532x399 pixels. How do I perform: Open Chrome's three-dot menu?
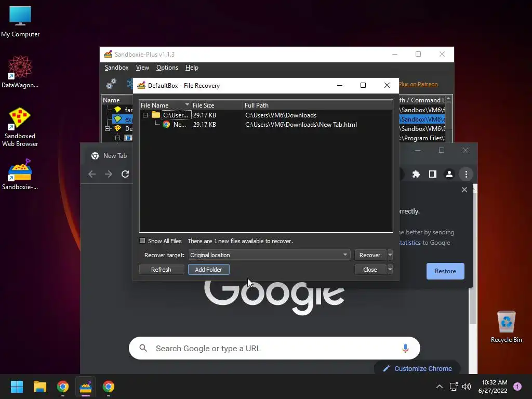466,174
